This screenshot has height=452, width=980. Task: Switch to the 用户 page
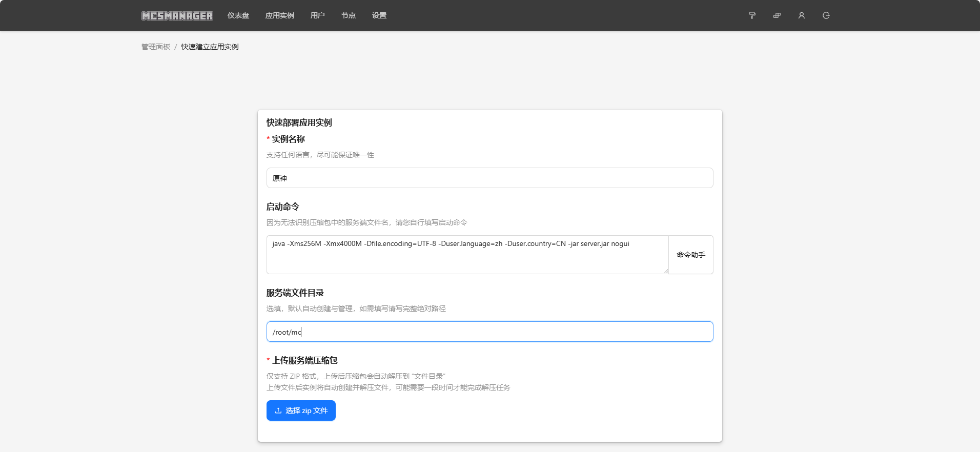point(317,15)
